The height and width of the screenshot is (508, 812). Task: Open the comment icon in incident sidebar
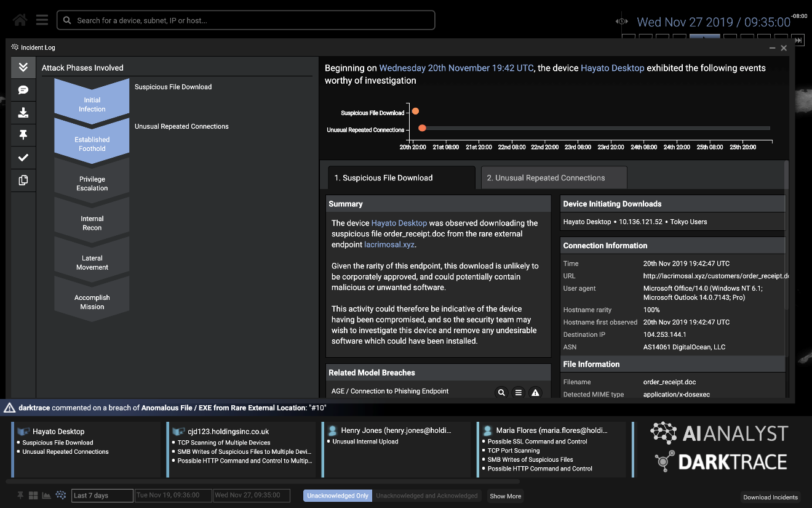pos(23,90)
